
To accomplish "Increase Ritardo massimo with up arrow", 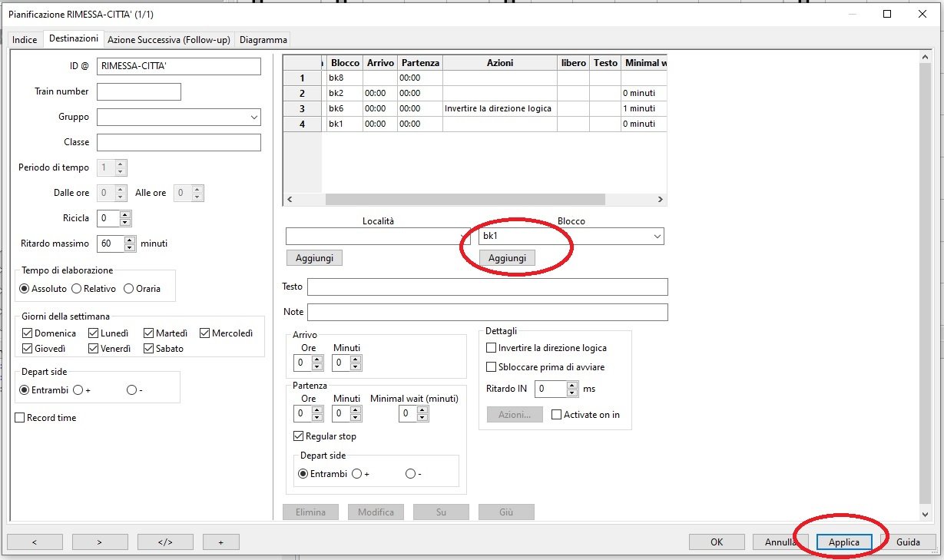I will click(x=130, y=240).
